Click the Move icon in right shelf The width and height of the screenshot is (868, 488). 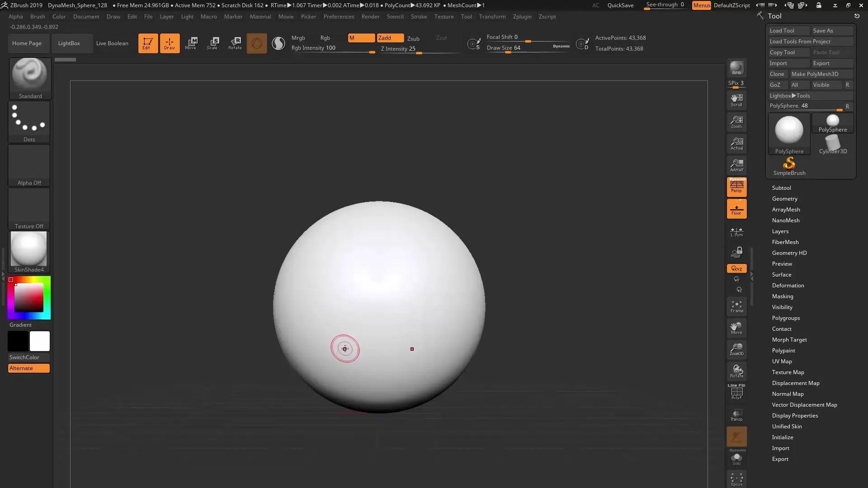[736, 328]
